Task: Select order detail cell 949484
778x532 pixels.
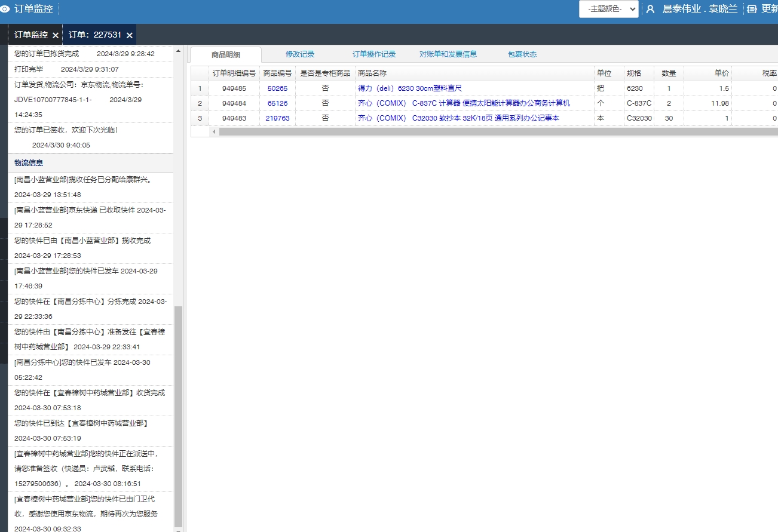Action: tap(234, 103)
